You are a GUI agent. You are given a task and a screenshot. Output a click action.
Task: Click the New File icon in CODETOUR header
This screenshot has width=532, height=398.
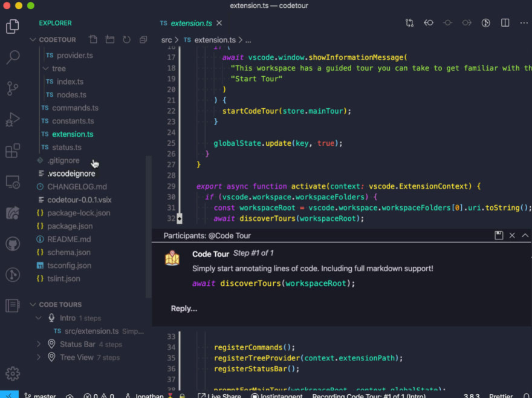coord(93,39)
